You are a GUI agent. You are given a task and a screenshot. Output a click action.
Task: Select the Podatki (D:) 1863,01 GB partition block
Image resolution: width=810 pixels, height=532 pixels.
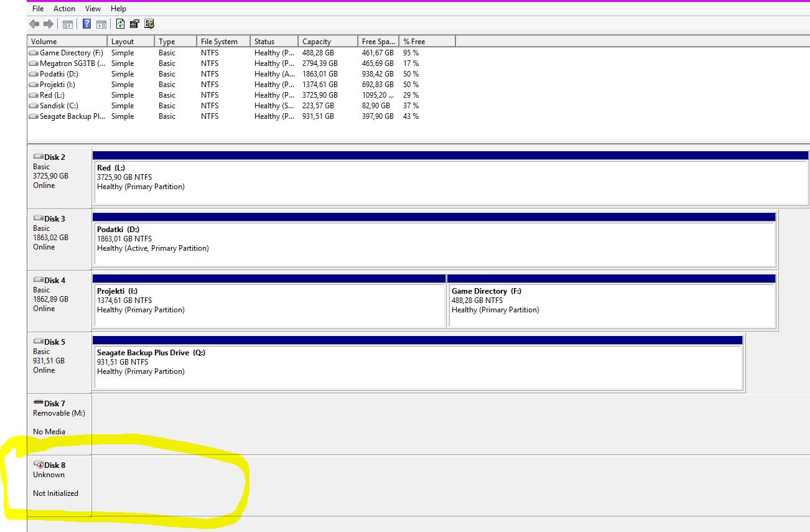(x=434, y=239)
